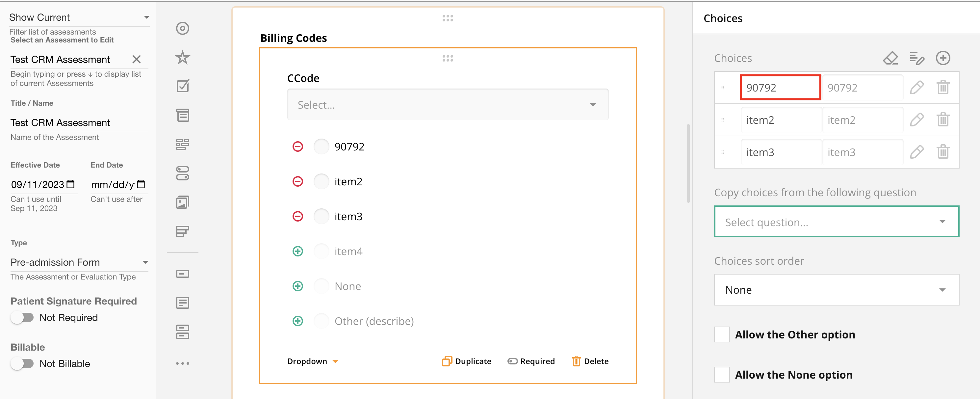Screen dimensions: 980x399
Task: Open the CCode Select dropdown
Action: click(x=448, y=105)
